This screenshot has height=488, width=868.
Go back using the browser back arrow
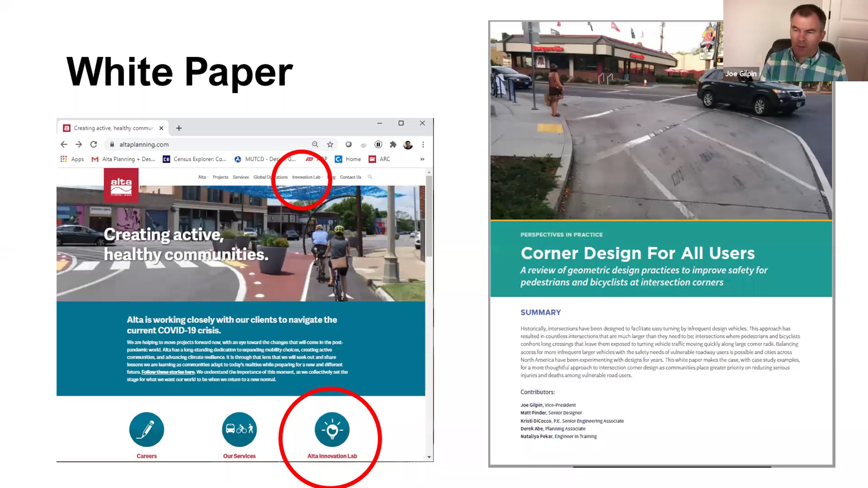(x=64, y=145)
